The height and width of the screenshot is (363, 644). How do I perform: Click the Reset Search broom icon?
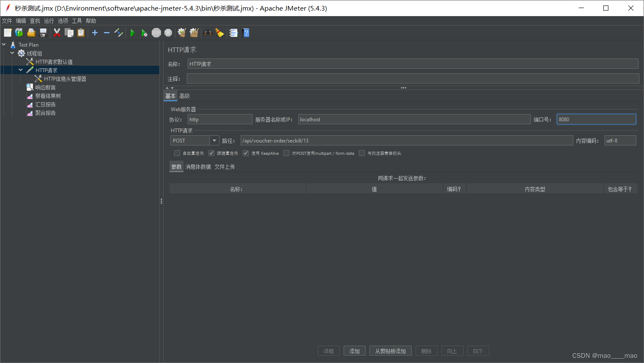tap(219, 33)
